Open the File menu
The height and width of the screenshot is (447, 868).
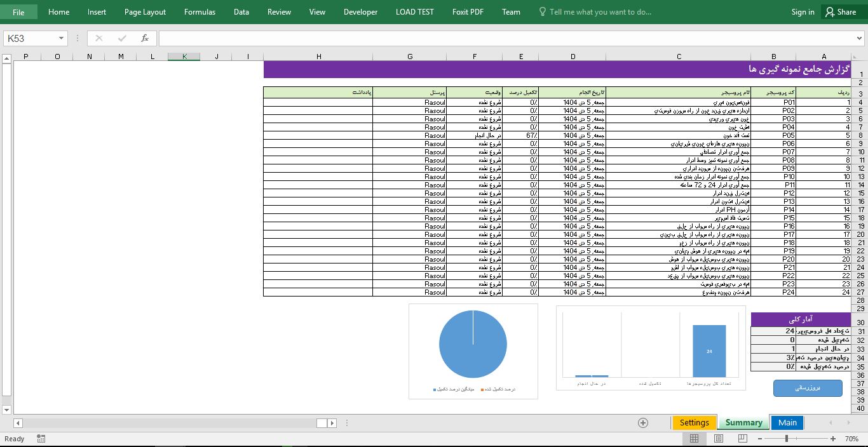click(18, 11)
